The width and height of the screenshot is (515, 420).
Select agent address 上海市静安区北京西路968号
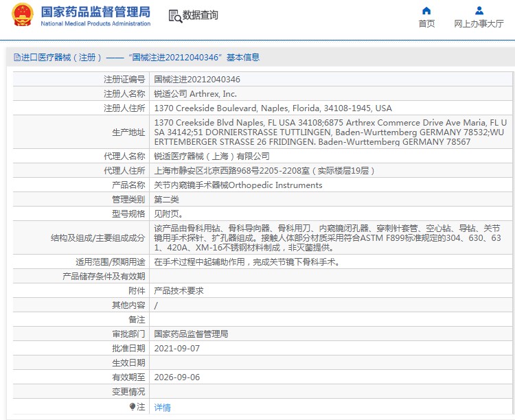264,170
